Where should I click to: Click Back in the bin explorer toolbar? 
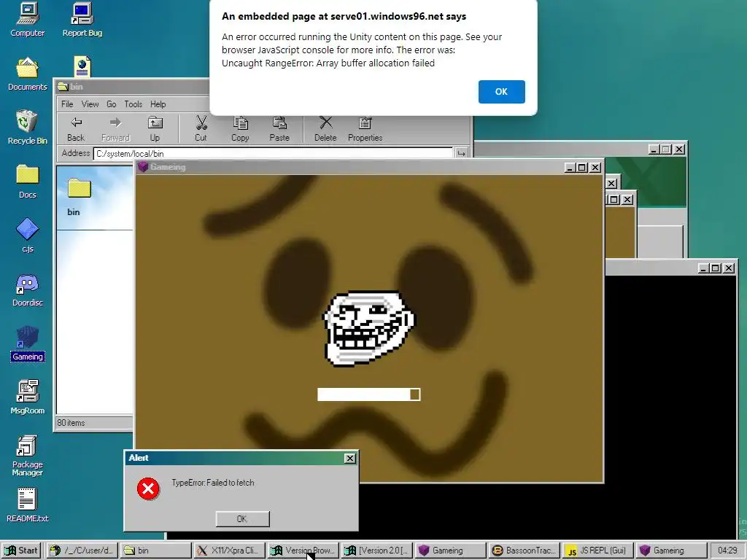coord(76,129)
